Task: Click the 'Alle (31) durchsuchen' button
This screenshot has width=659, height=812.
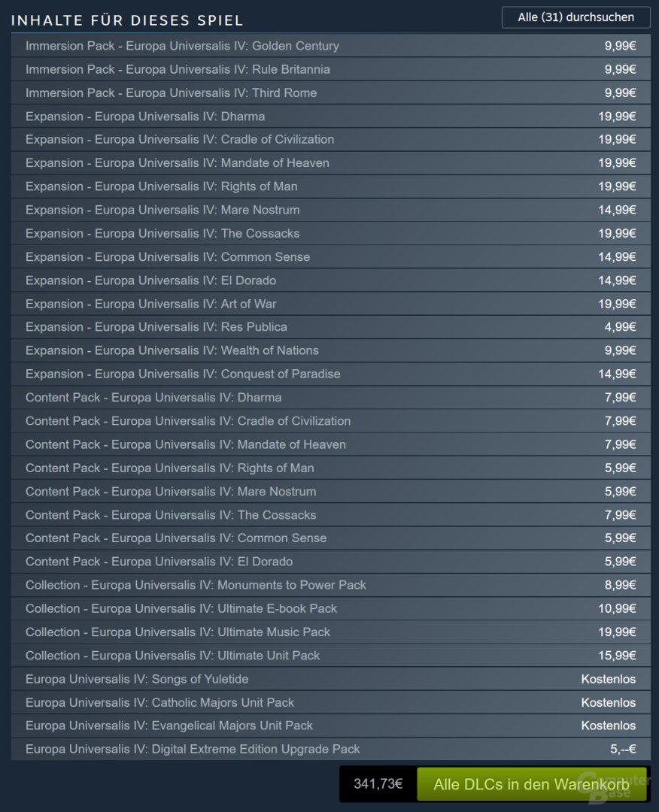Action: coord(575,17)
